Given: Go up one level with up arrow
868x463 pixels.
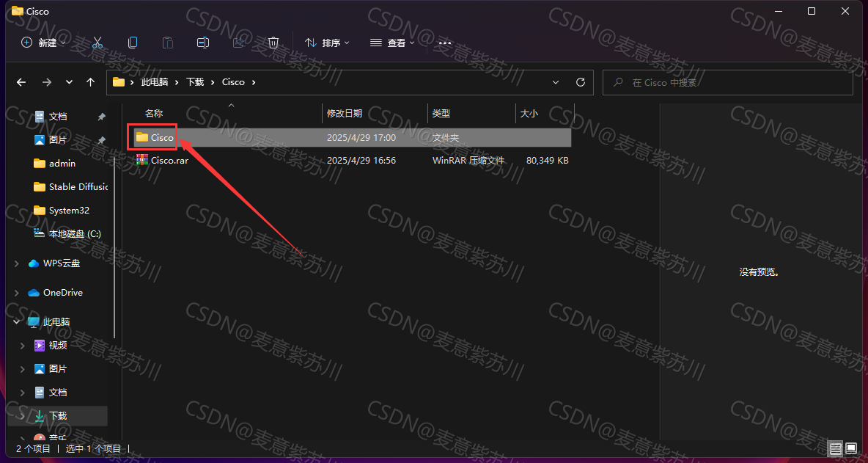Looking at the screenshot, I should (x=91, y=82).
